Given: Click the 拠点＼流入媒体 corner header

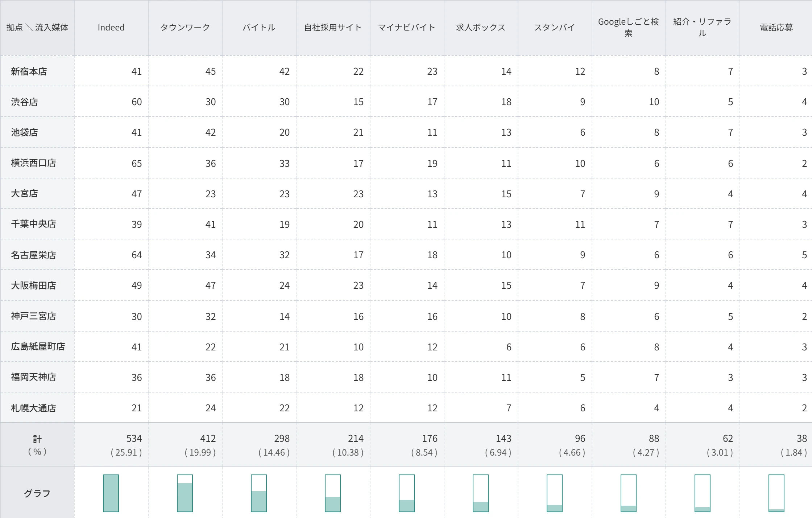Looking at the screenshot, I should tap(37, 28).
